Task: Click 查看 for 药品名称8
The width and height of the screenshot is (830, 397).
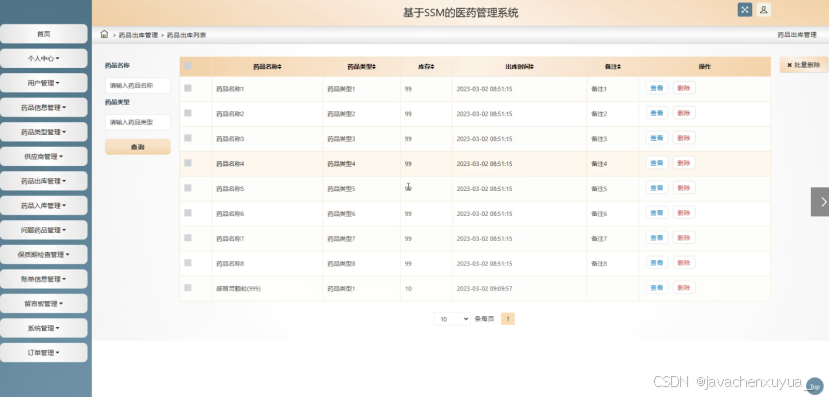Action: click(x=657, y=263)
